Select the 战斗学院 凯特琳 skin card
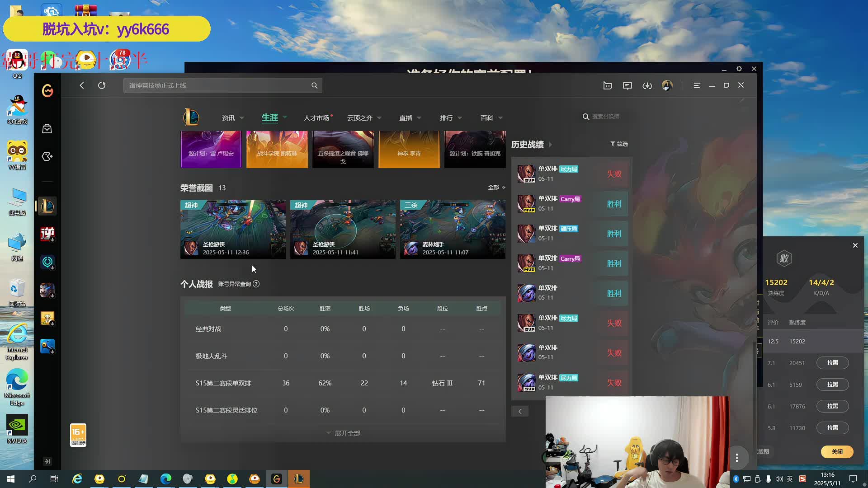 (277, 150)
